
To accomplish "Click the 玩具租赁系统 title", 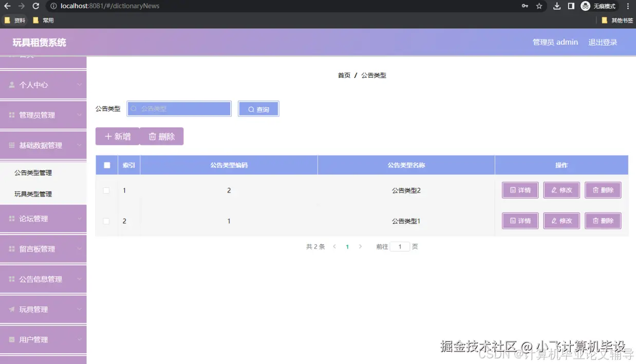I will point(40,43).
